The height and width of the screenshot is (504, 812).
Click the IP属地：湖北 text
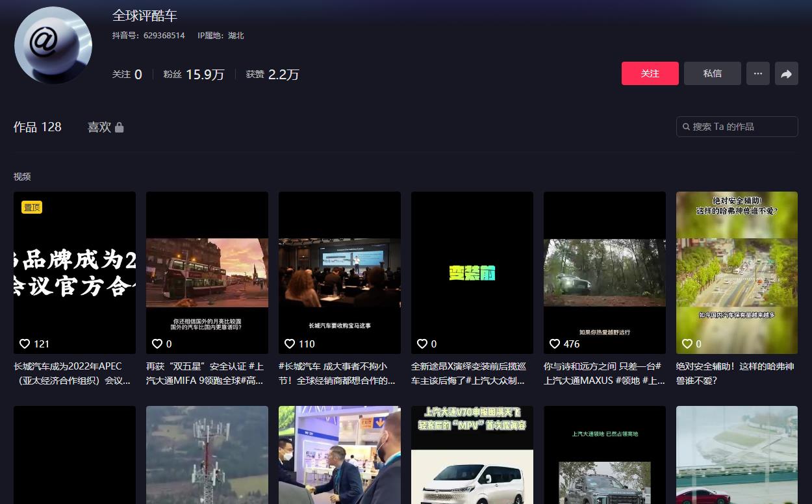221,36
